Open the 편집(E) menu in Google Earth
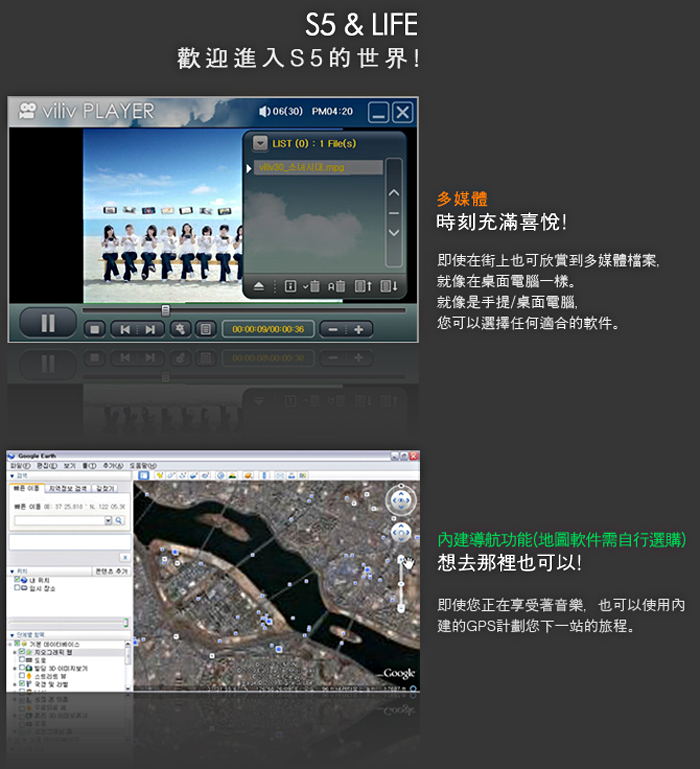Screen dimensions: 700x769 [x=47, y=465]
